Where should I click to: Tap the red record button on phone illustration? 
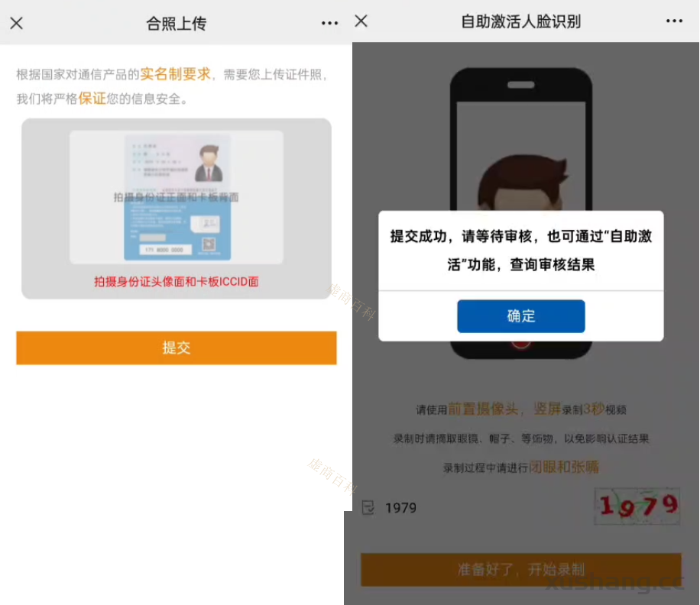521,345
